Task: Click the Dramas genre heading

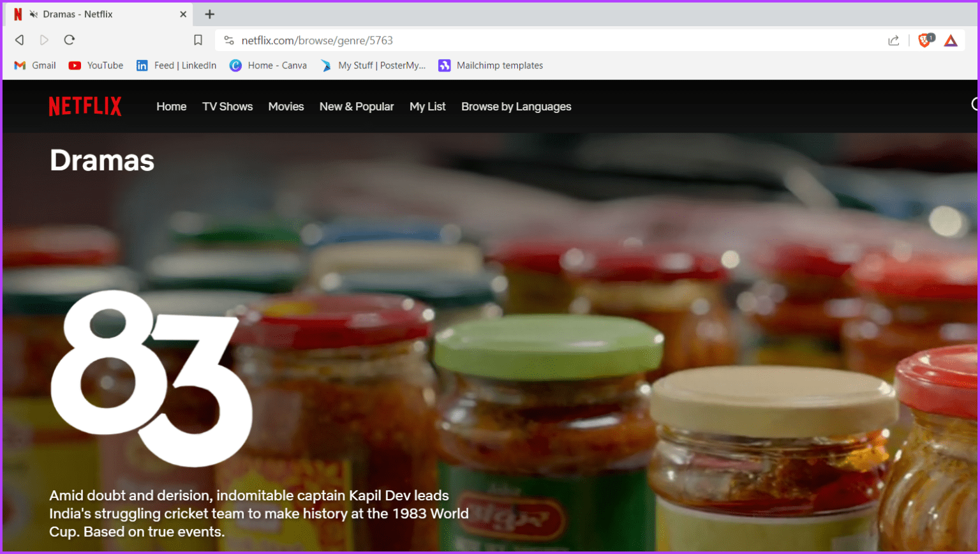Action: (102, 160)
